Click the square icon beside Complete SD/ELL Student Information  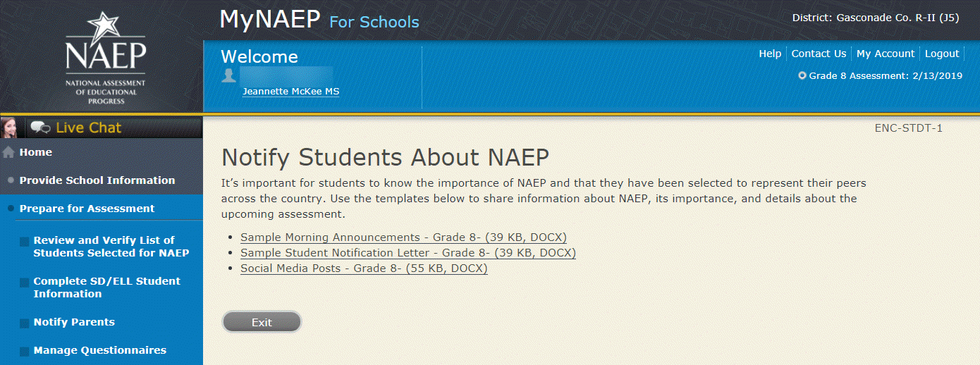(25, 283)
